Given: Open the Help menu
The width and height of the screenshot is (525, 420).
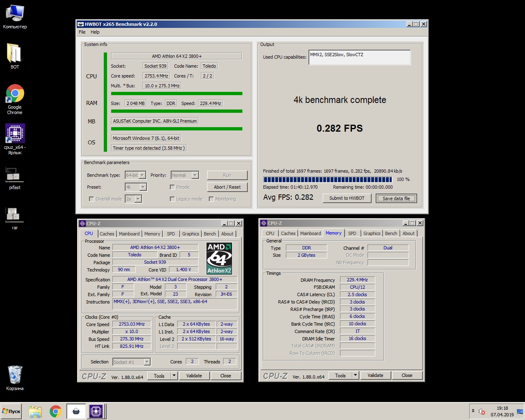Looking at the screenshot, I should pos(95,32).
